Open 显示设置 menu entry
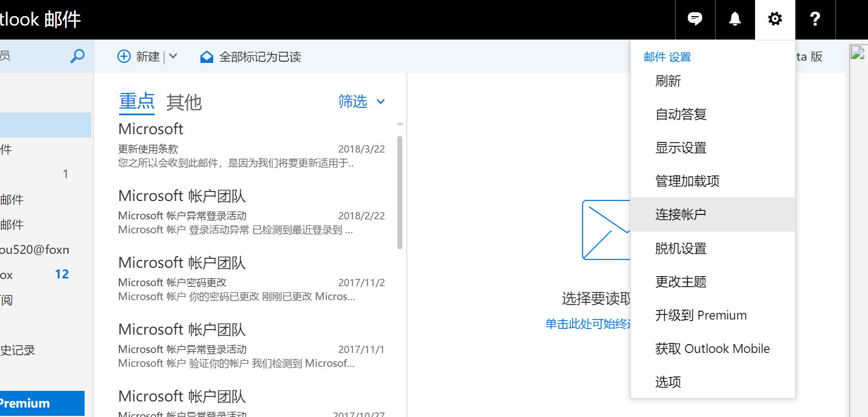This screenshot has height=417, width=868. [713, 148]
